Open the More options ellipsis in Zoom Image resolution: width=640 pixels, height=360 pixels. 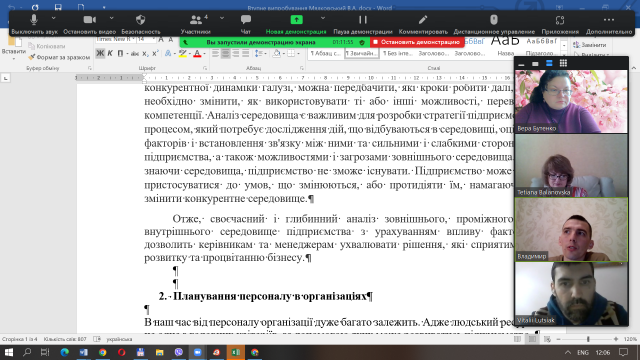(x=609, y=24)
